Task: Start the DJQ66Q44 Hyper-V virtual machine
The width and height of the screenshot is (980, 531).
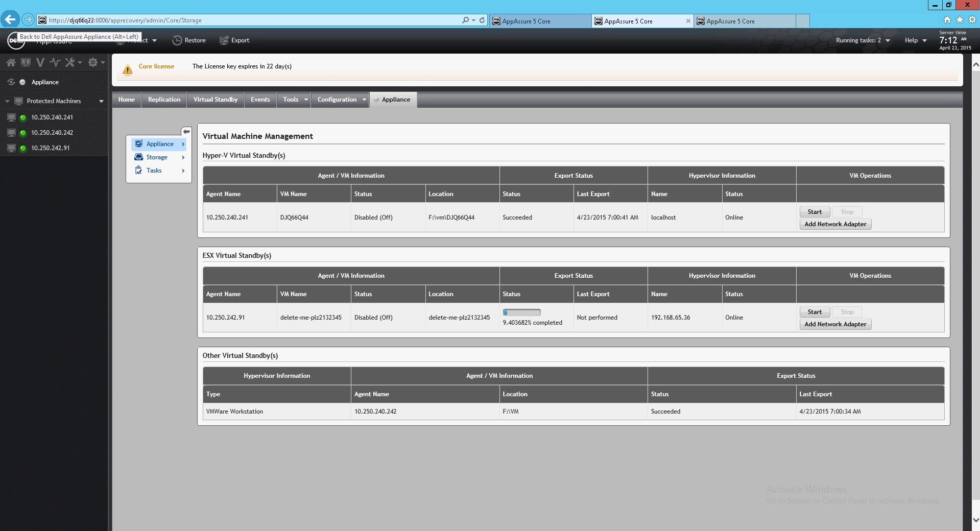Action: 815,212
